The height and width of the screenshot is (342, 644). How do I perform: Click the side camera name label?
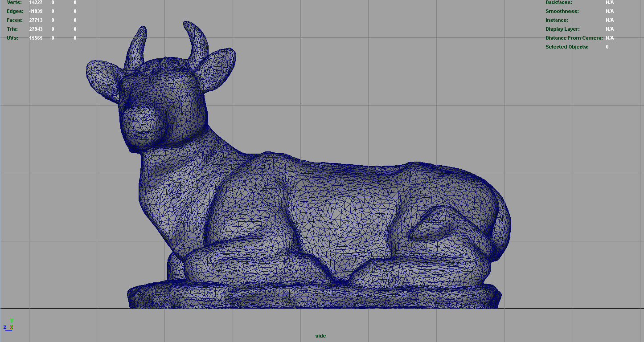point(320,336)
